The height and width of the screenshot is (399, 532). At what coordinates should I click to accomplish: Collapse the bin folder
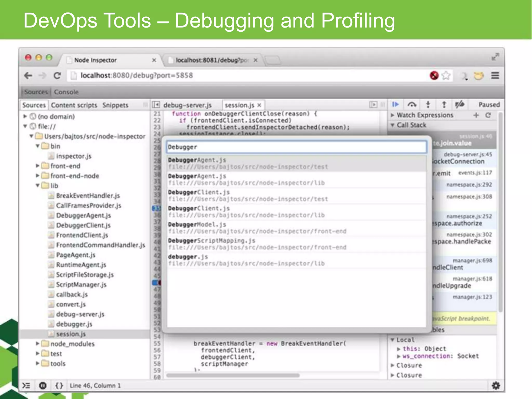(x=38, y=146)
